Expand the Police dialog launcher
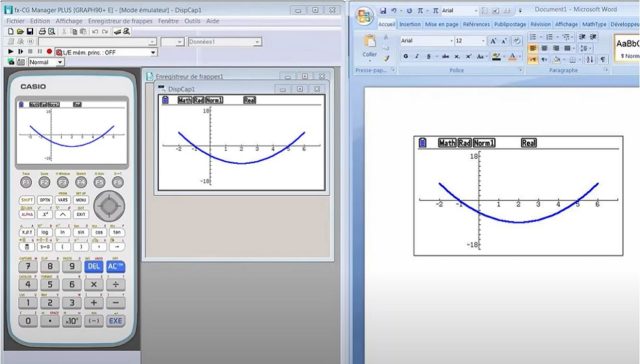640x364 pixels. (x=521, y=70)
